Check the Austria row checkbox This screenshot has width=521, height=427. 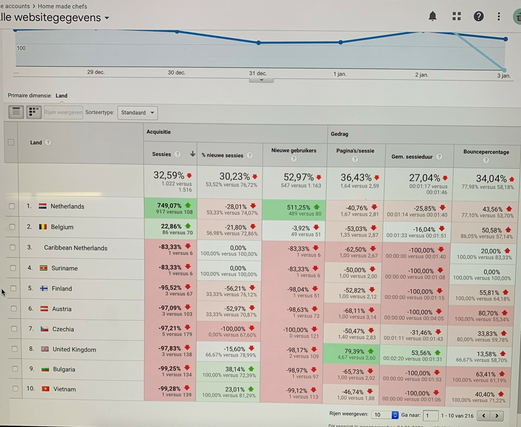(x=14, y=309)
